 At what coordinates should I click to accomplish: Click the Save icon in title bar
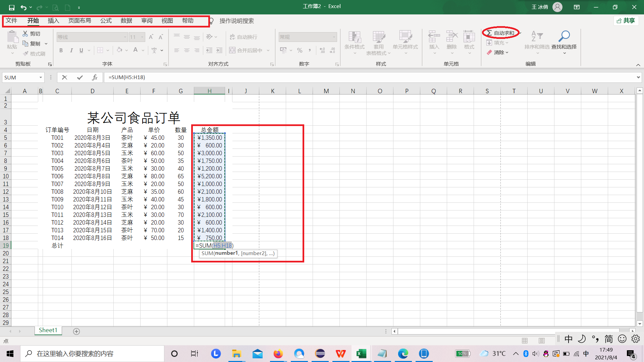tap(12, 7)
